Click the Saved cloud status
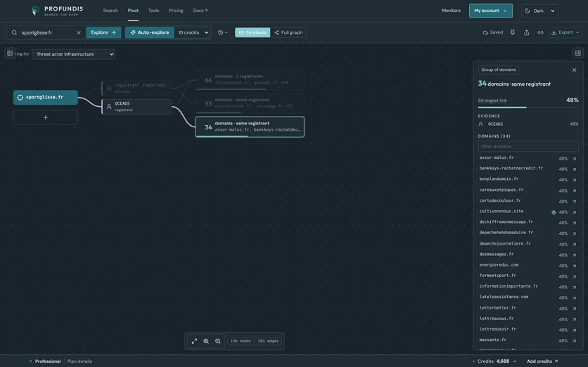Viewport: 588px width, 367px height. click(493, 32)
